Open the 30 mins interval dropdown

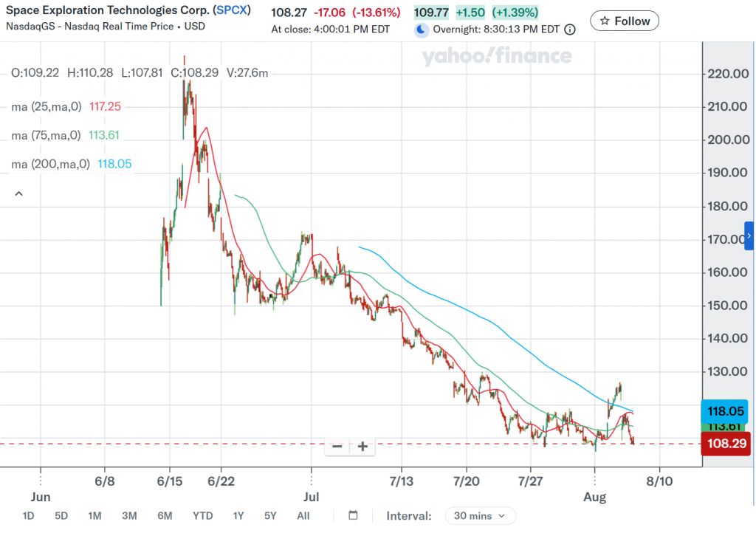click(480, 515)
